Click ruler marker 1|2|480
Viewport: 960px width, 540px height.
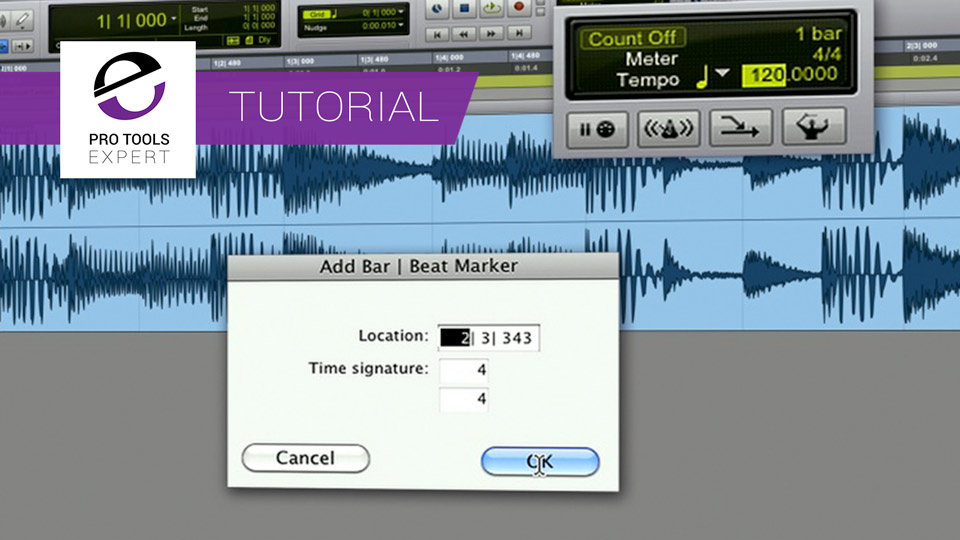[x=227, y=63]
